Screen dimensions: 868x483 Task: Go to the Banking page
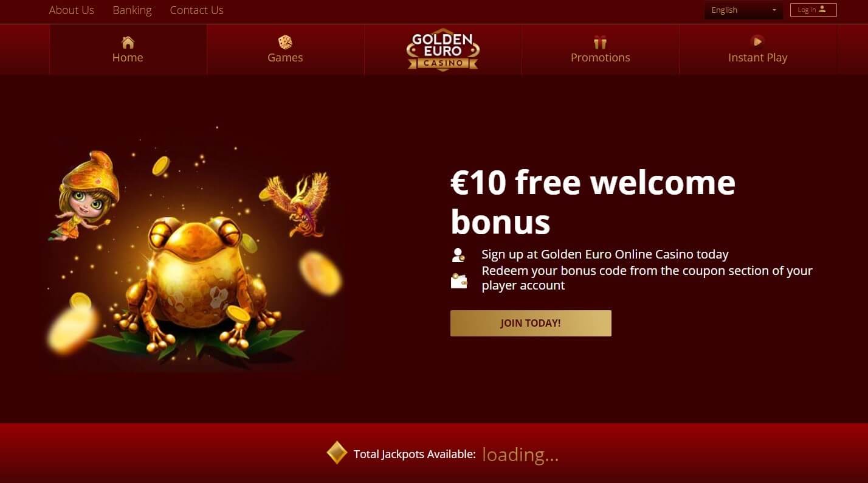tap(132, 10)
